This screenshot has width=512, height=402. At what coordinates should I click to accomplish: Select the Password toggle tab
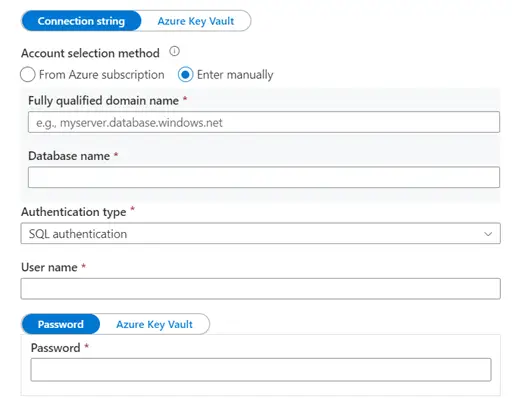pyautogui.click(x=61, y=324)
